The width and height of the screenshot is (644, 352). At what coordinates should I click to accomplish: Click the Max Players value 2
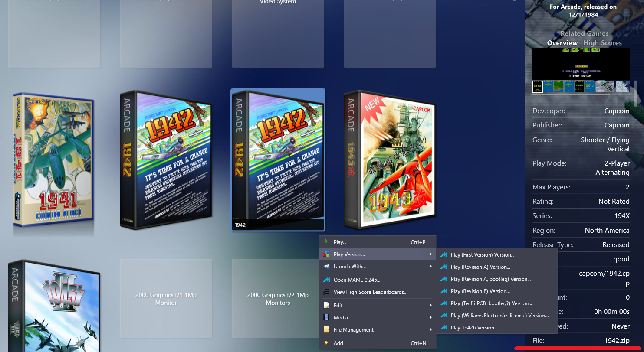(628, 187)
